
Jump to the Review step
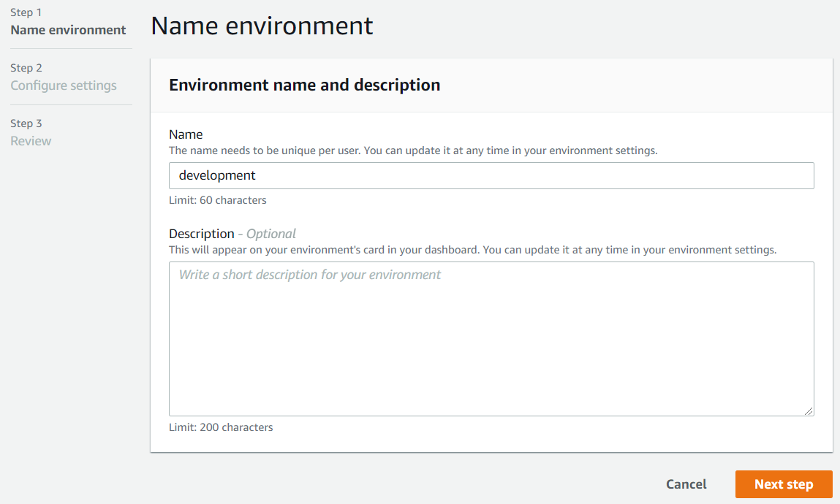coord(31,141)
